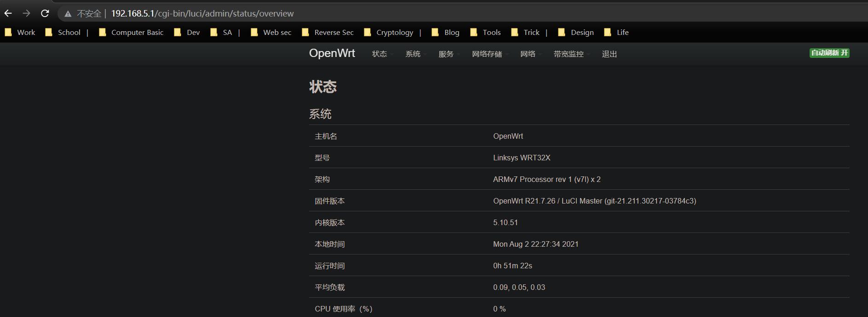The image size is (868, 317).
Task: Click the OpenWrt brand link
Action: click(x=332, y=53)
